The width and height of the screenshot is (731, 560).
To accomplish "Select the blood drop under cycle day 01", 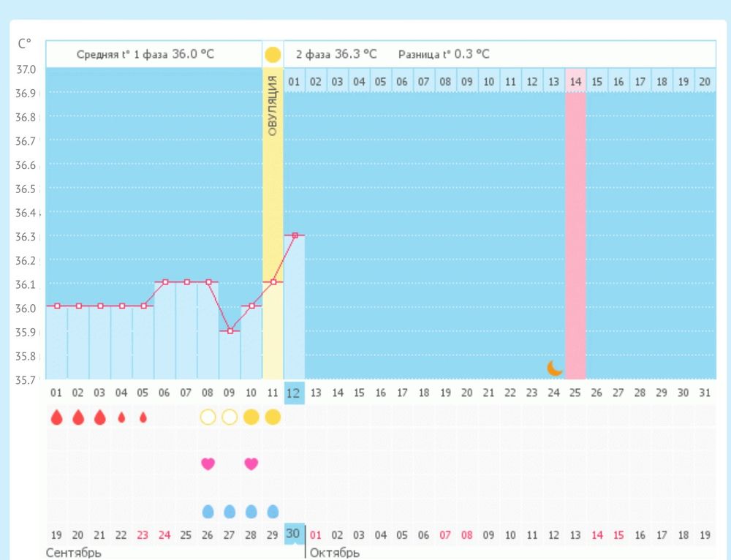I will tap(56, 417).
